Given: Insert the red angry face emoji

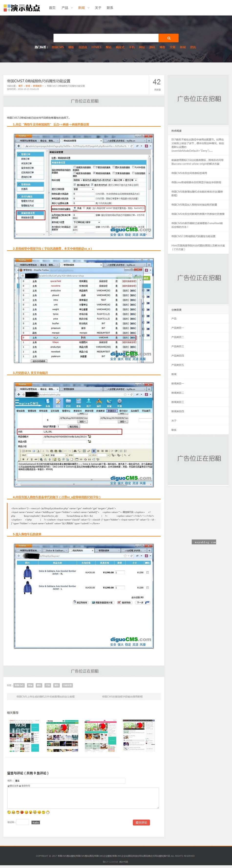Looking at the screenshot, I should [22, 812].
